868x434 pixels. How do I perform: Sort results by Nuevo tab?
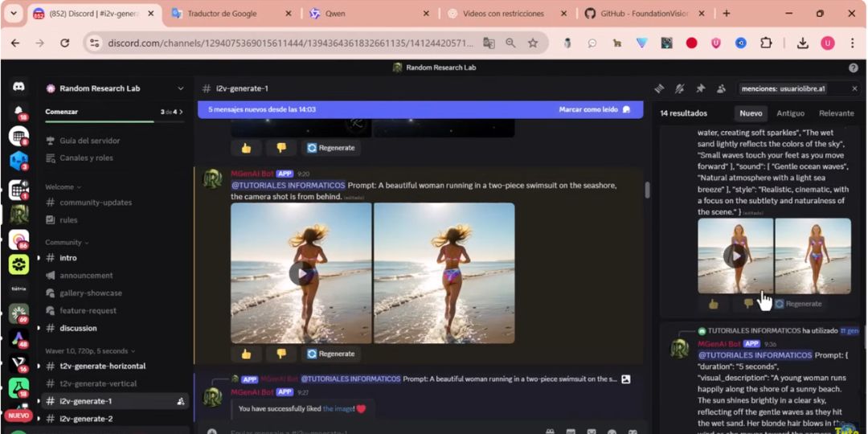point(751,113)
